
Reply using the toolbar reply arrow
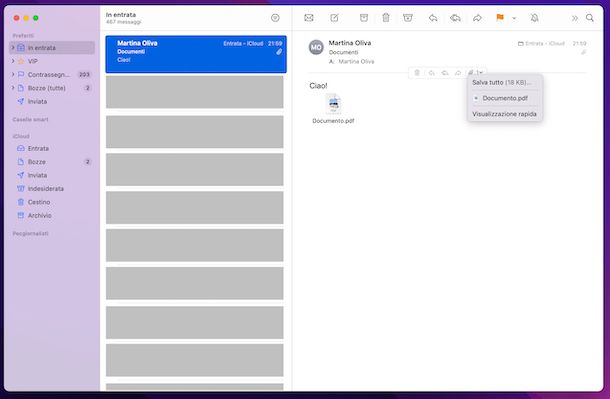click(x=433, y=18)
